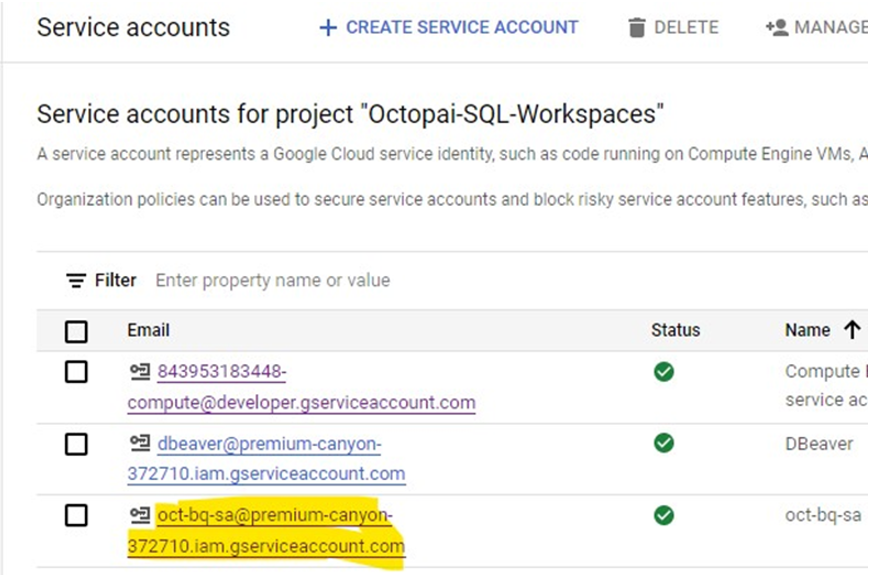
Task: Click the service account key icon beside dbeaver email
Action: click(x=139, y=444)
